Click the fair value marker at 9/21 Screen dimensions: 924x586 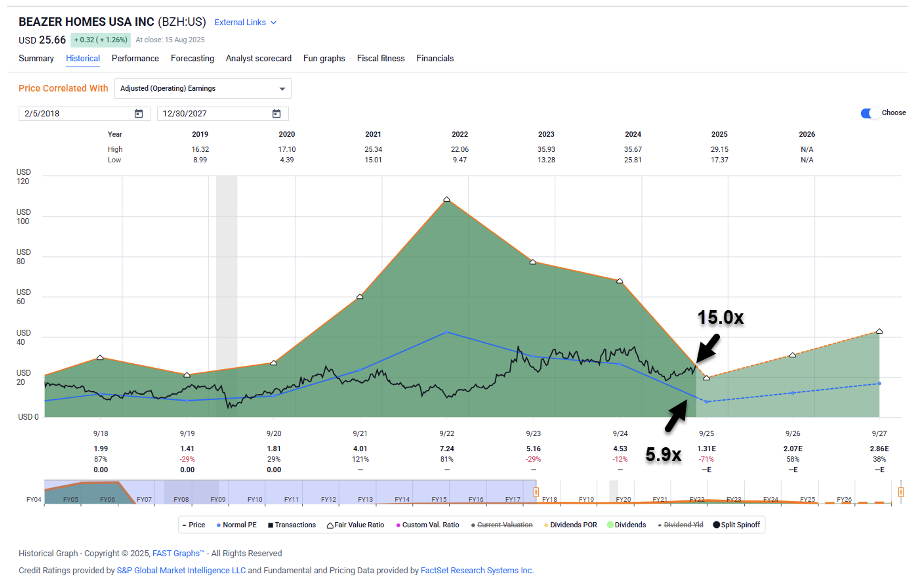pos(359,296)
